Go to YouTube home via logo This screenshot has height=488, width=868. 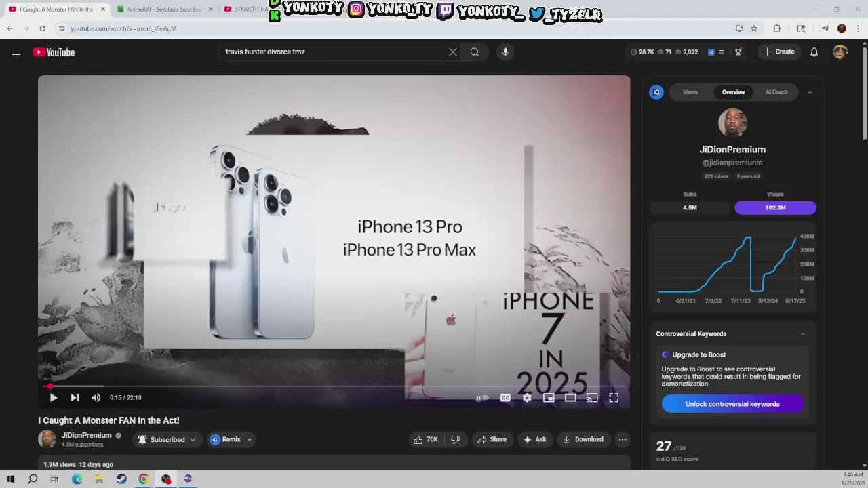[x=54, y=52]
